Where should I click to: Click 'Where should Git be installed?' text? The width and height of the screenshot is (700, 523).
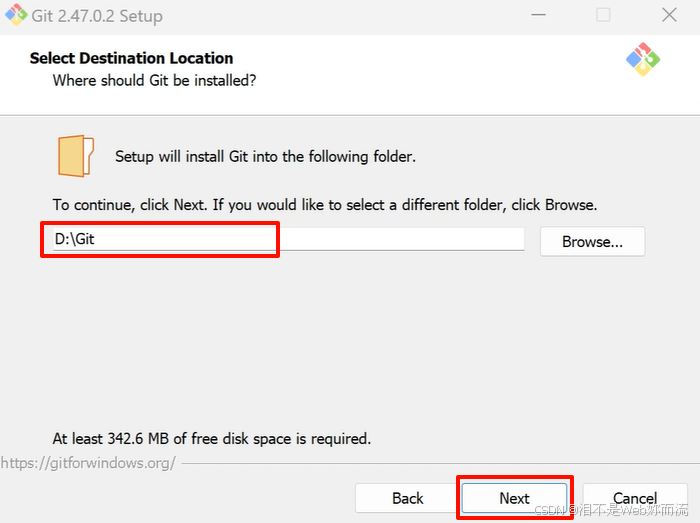(154, 80)
